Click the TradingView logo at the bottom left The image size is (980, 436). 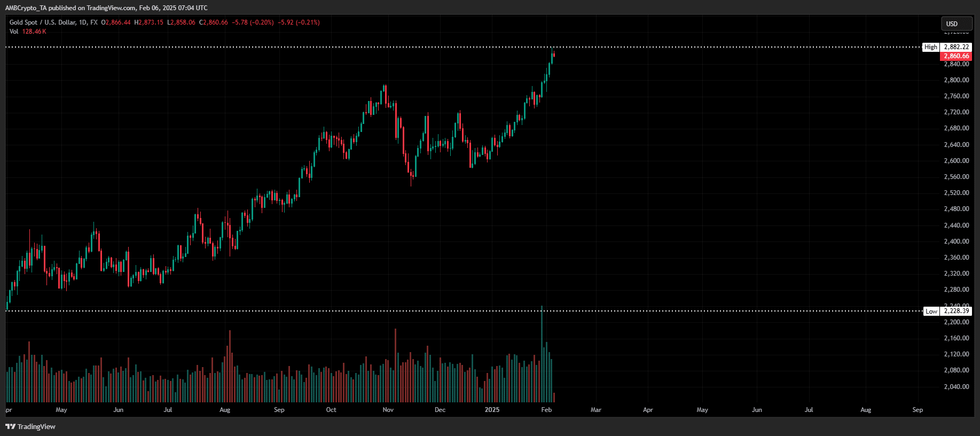[x=30, y=426]
